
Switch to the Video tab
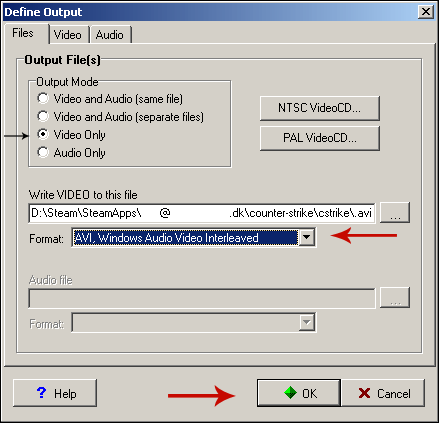click(x=68, y=35)
